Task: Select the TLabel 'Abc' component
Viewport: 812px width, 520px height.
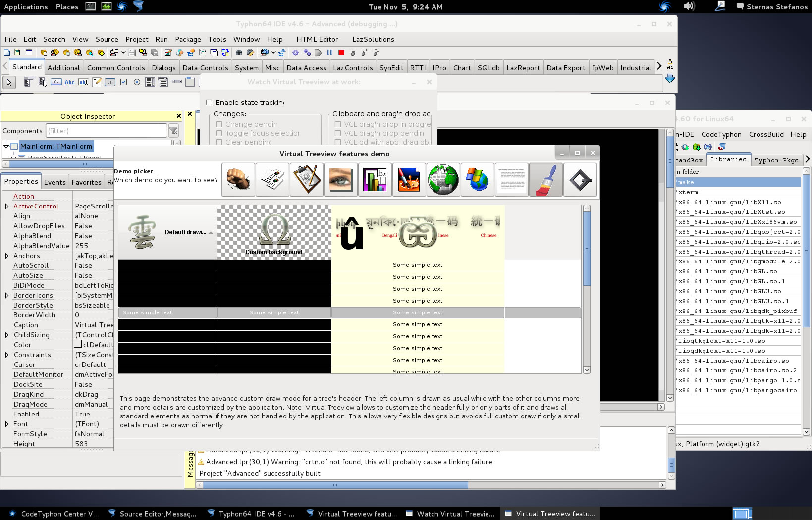Action: point(70,82)
